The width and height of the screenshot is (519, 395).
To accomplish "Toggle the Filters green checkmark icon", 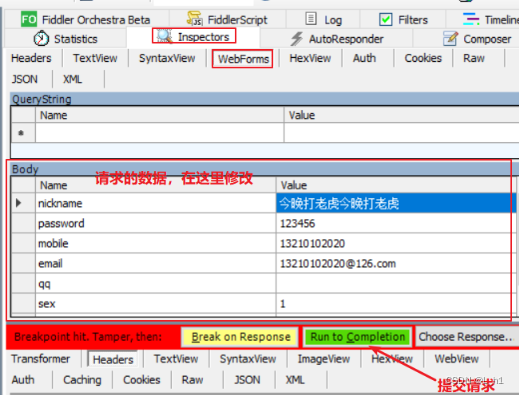I will click(x=385, y=19).
